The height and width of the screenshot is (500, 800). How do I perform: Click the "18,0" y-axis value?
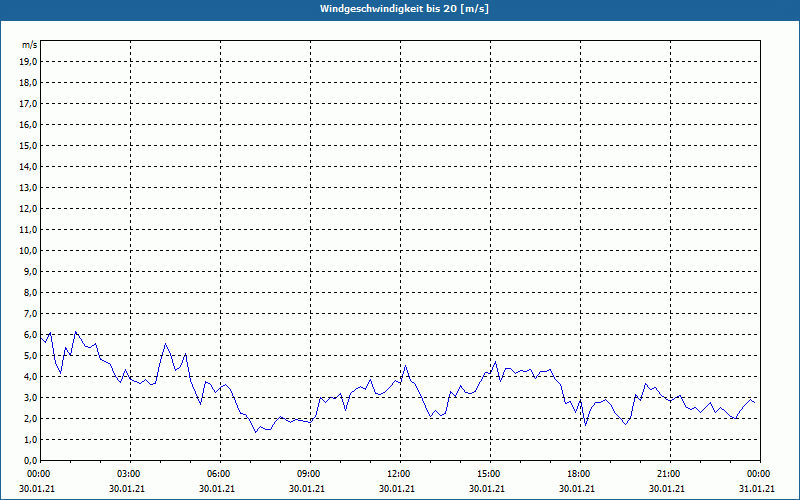[x=28, y=83]
